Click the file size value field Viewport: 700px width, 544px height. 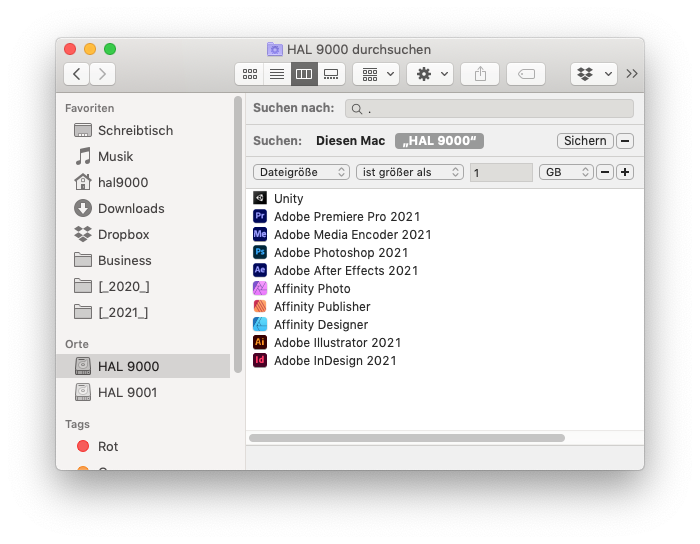pyautogui.click(x=501, y=173)
